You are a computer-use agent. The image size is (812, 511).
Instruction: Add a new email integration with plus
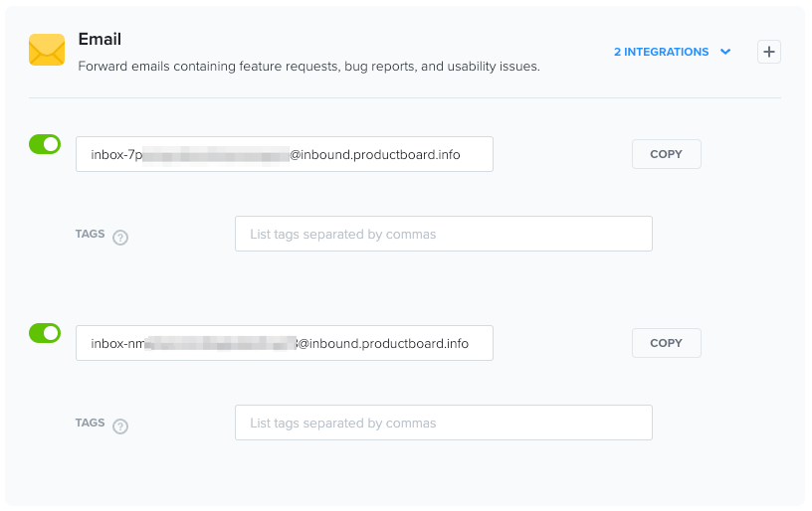(769, 52)
